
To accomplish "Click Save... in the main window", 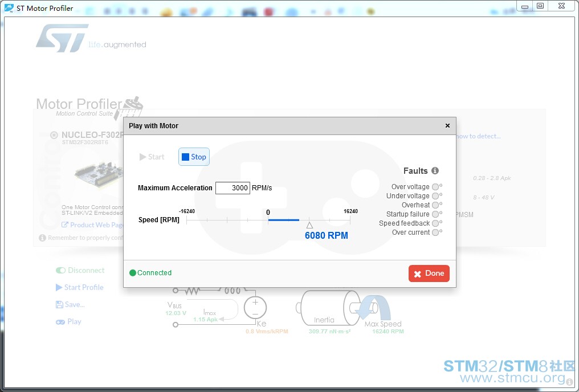I will (70, 304).
